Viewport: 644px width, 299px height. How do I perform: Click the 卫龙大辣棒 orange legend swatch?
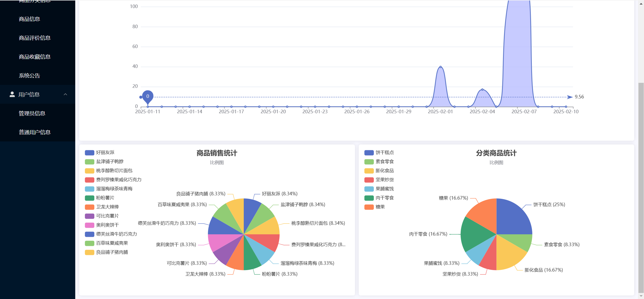pyautogui.click(x=90, y=207)
